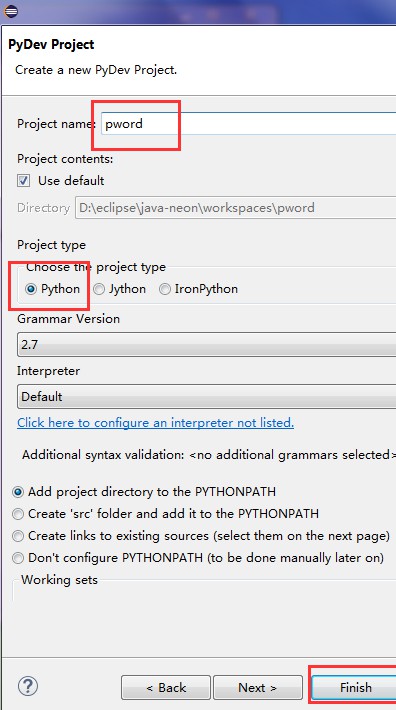Open the help question mark icon
The image size is (396, 710).
tap(28, 686)
